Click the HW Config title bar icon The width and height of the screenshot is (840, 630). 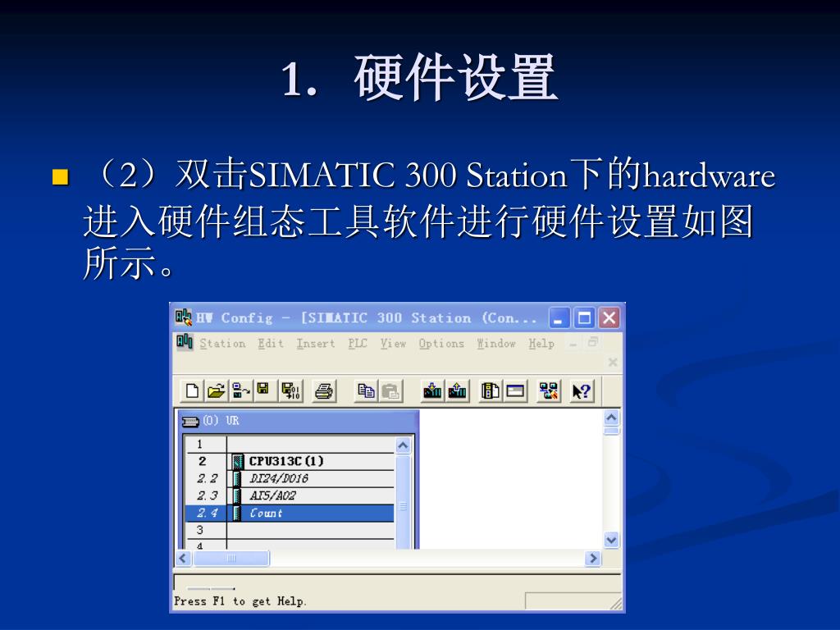tap(183, 317)
